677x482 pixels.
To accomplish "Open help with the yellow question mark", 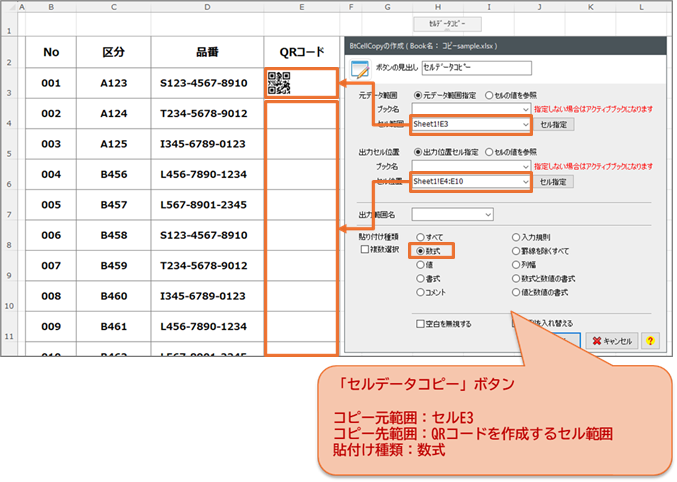I will (650, 341).
